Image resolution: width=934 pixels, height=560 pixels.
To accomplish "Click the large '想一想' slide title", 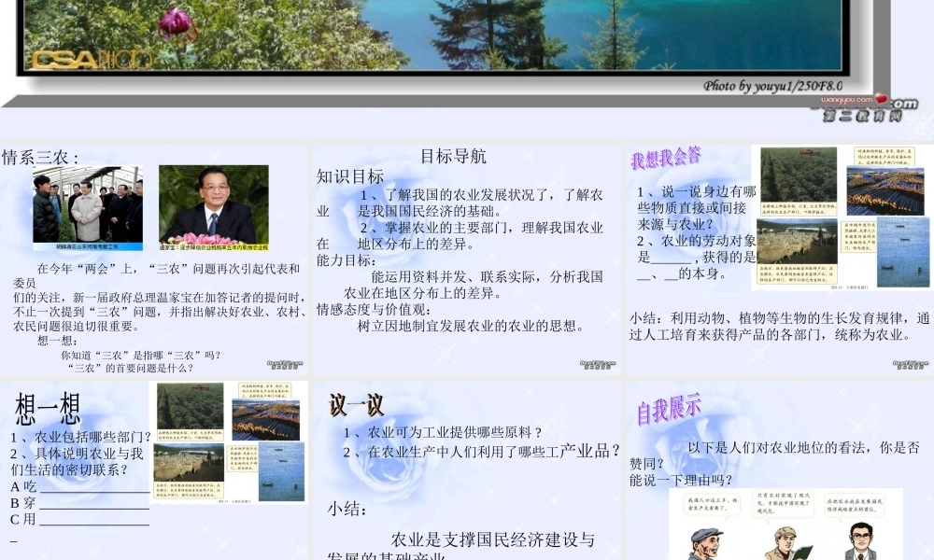I will [x=48, y=409].
